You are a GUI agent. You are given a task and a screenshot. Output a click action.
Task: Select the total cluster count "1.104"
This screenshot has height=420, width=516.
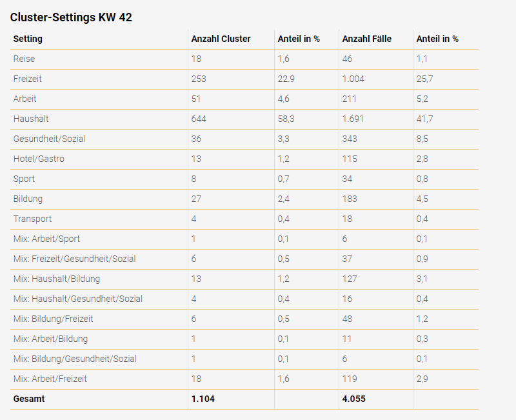(x=203, y=399)
